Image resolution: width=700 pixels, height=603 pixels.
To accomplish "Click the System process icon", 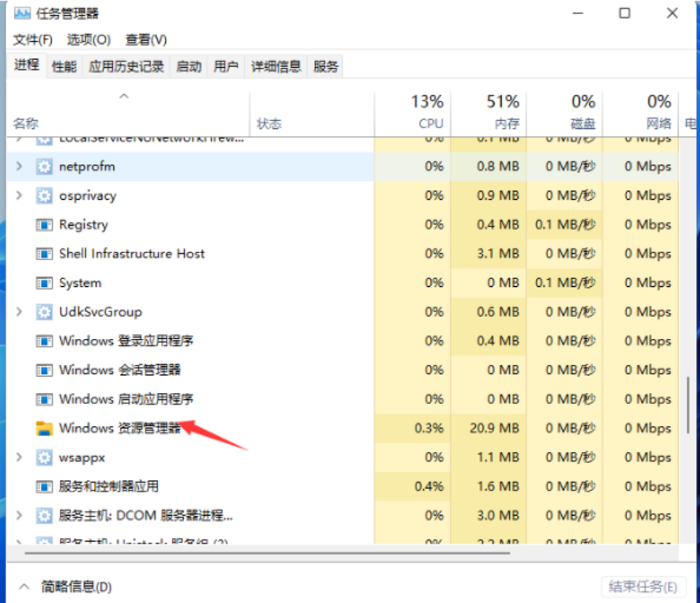I will click(44, 283).
